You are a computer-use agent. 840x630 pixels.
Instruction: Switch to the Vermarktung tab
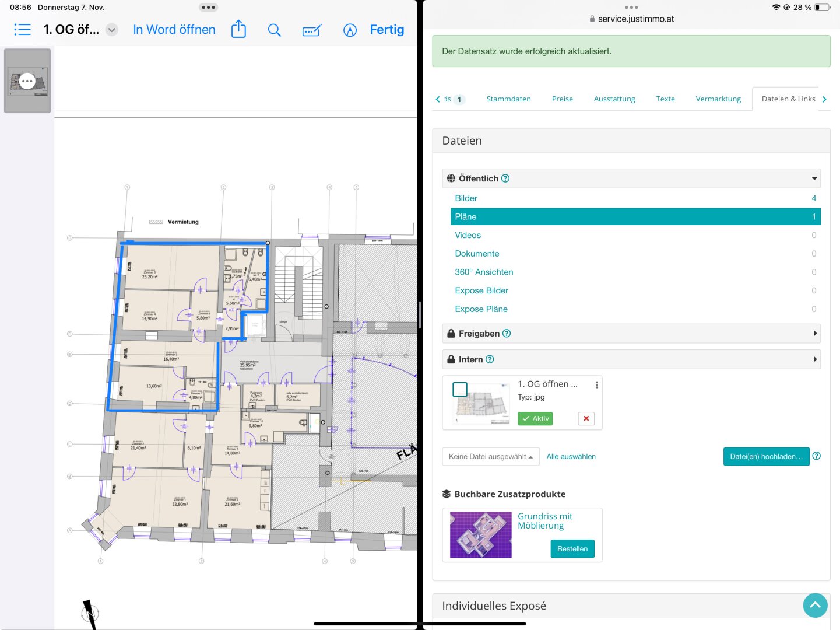click(x=718, y=99)
